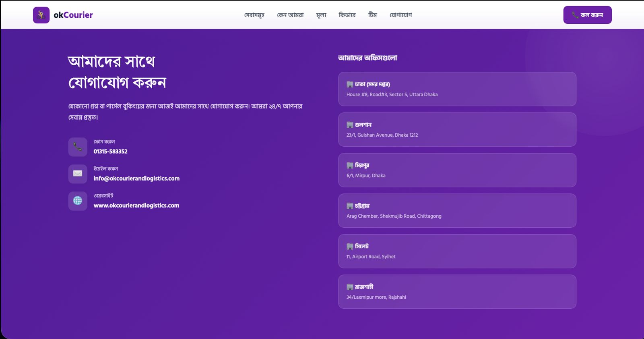
Task: Click building icon for ঢাকা office
Action: (350, 84)
